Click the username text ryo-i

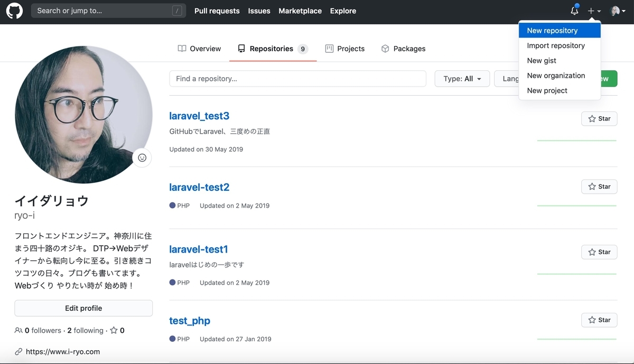pyautogui.click(x=25, y=216)
